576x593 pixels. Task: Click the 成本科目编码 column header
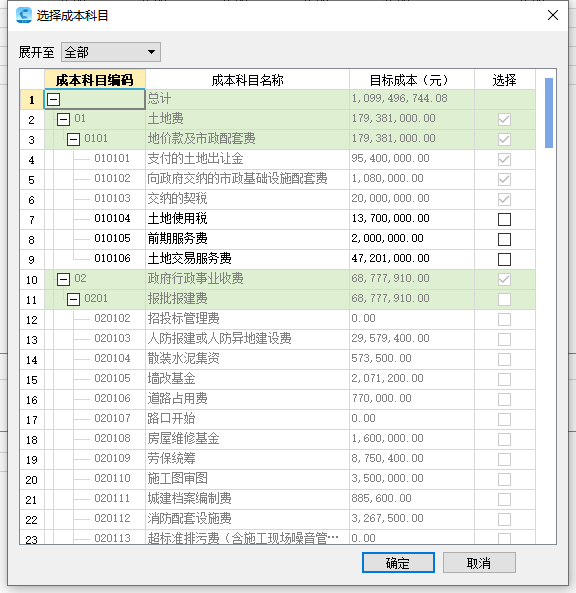[x=95, y=80]
